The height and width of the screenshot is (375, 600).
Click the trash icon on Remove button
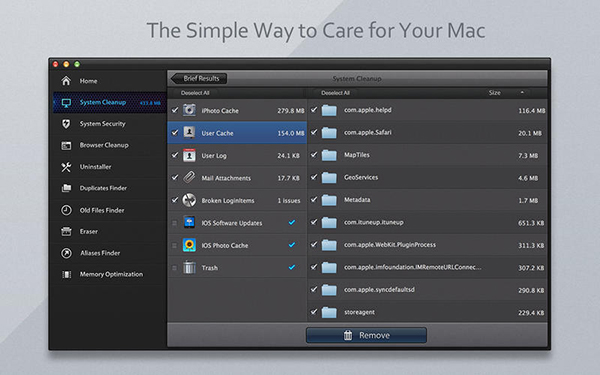pos(348,335)
